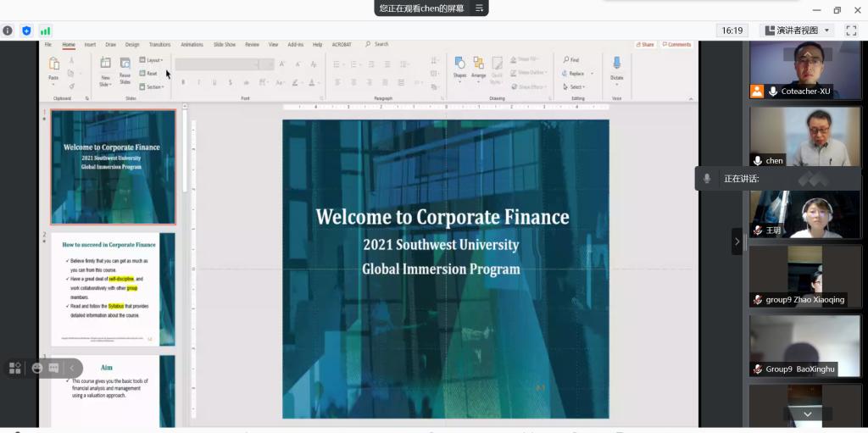Switch to the Insert ribbon tab

pos(90,44)
